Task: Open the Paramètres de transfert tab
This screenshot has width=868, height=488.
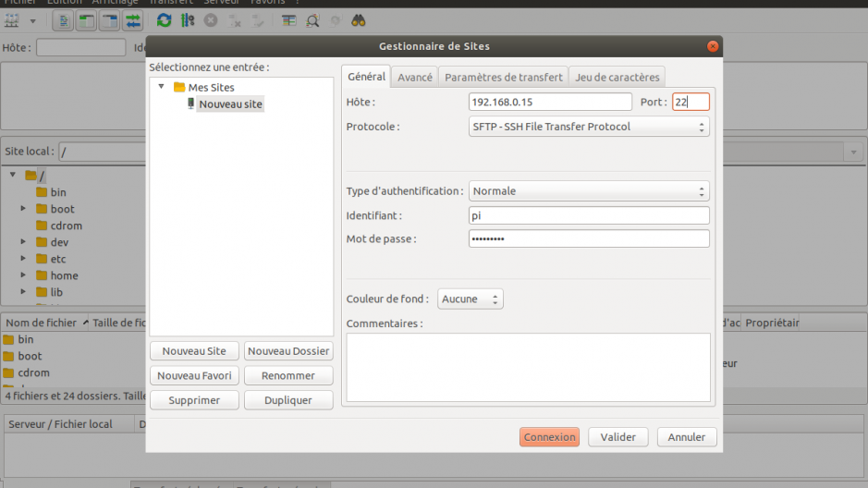Action: 503,77
